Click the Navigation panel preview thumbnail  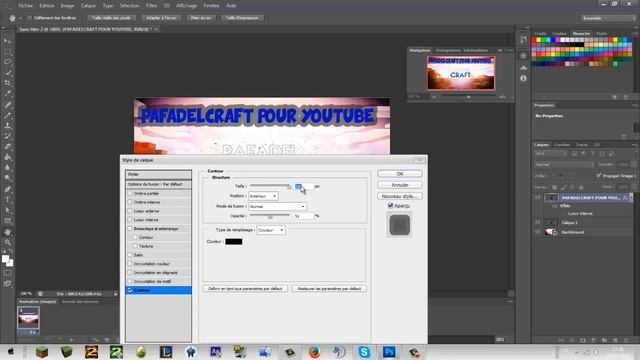(461, 73)
